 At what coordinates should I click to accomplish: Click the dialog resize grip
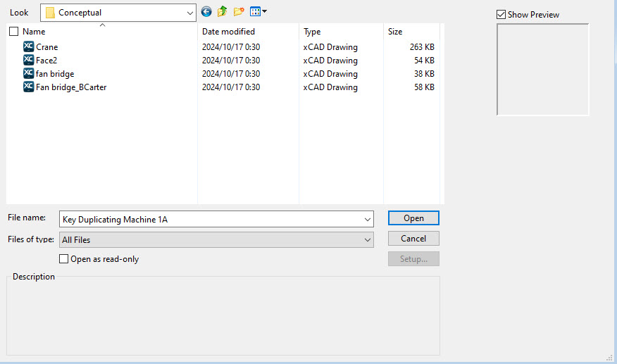pos(609,357)
